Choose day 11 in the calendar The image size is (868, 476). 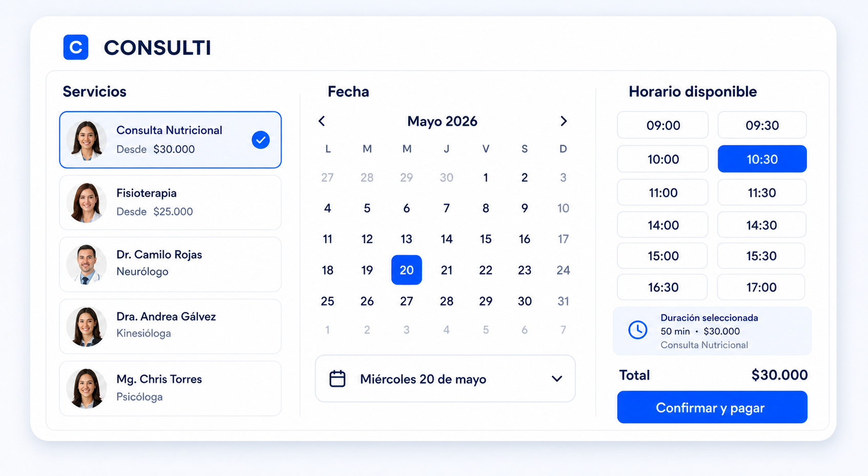click(x=328, y=239)
